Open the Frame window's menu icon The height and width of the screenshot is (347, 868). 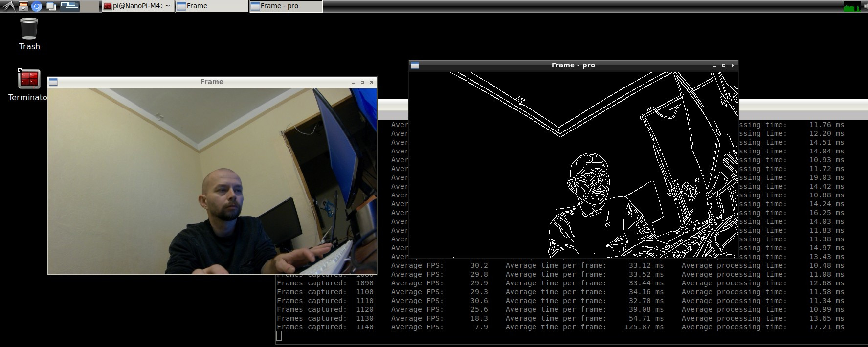pyautogui.click(x=53, y=82)
